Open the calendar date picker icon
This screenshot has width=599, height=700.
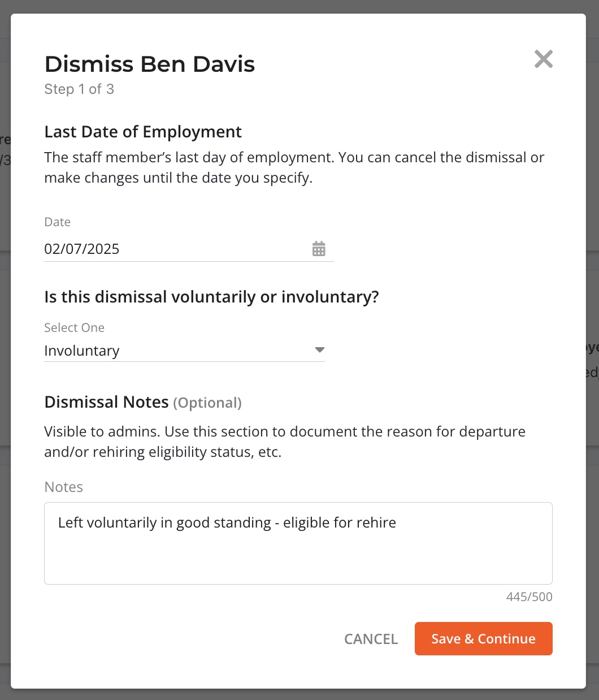coord(319,249)
